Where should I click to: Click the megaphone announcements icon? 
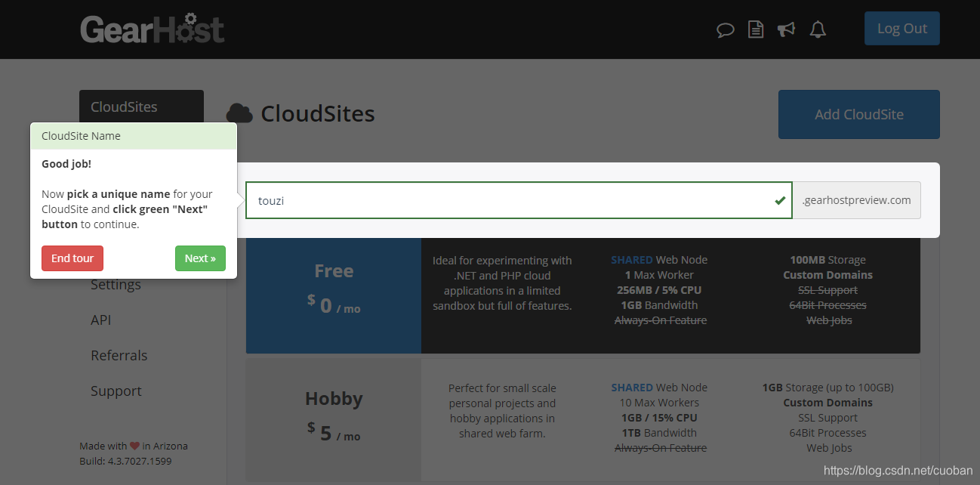pos(786,29)
